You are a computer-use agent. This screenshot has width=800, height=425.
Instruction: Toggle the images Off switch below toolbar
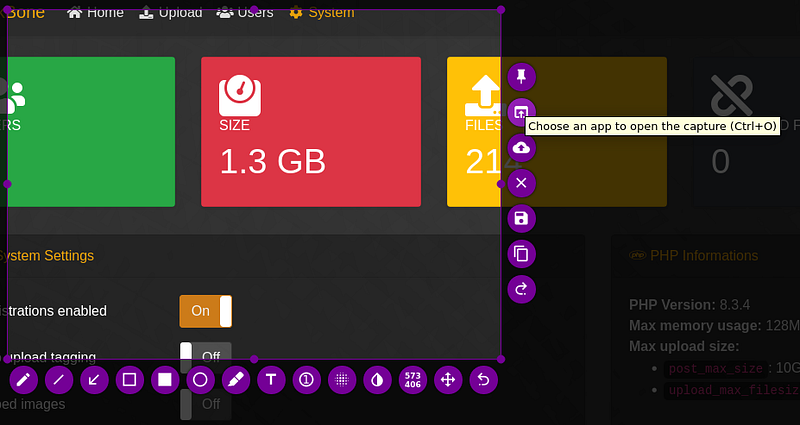205,405
